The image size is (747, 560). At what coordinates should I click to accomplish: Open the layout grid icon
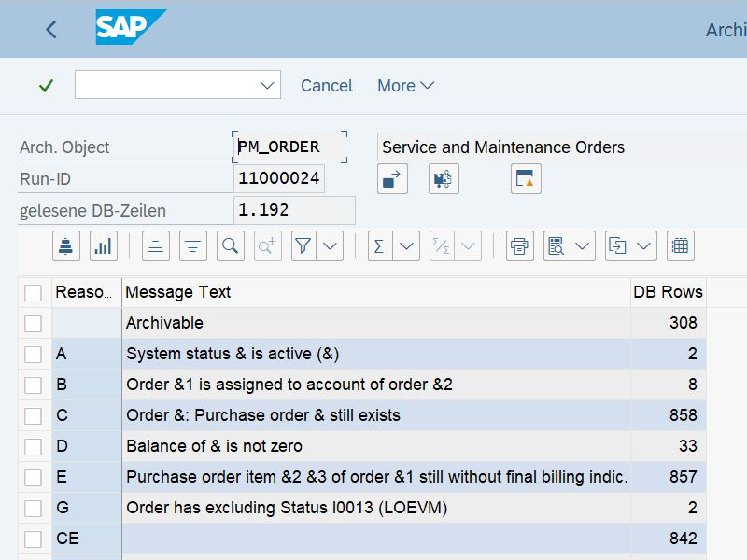click(x=681, y=246)
